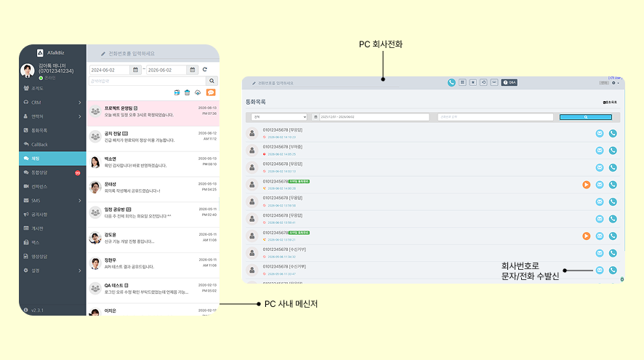The width and height of the screenshot is (644, 360).
Task: Open the 컨퍼런스 sidebar menu
Action: (52, 187)
